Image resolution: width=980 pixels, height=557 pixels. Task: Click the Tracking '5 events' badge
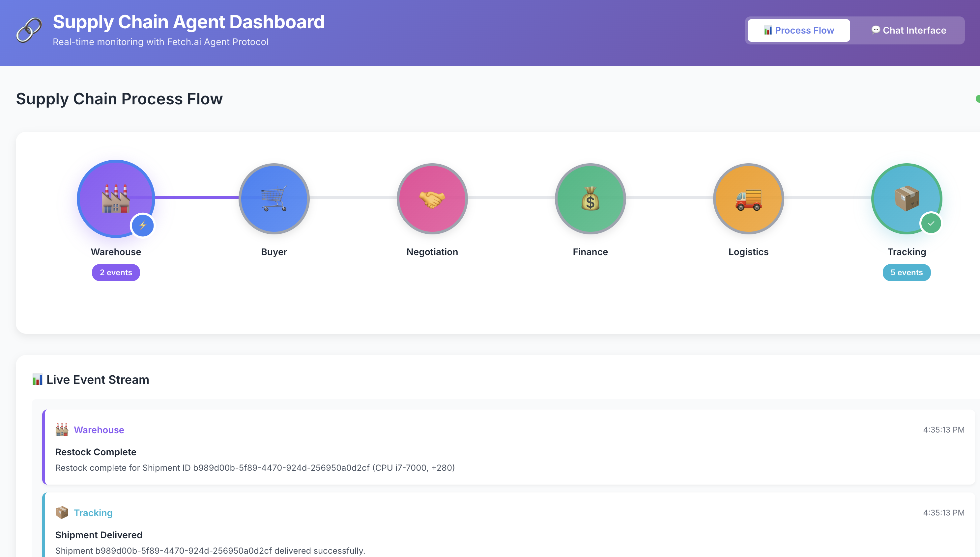click(x=906, y=272)
